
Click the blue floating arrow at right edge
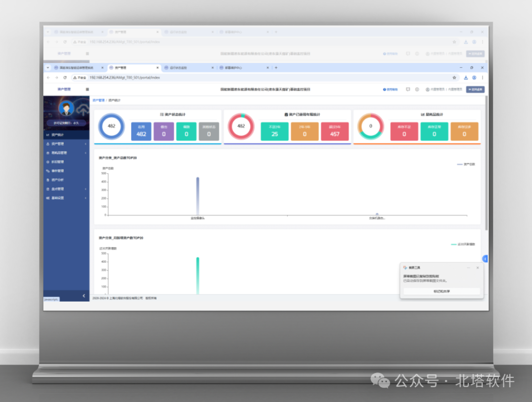(x=485, y=259)
